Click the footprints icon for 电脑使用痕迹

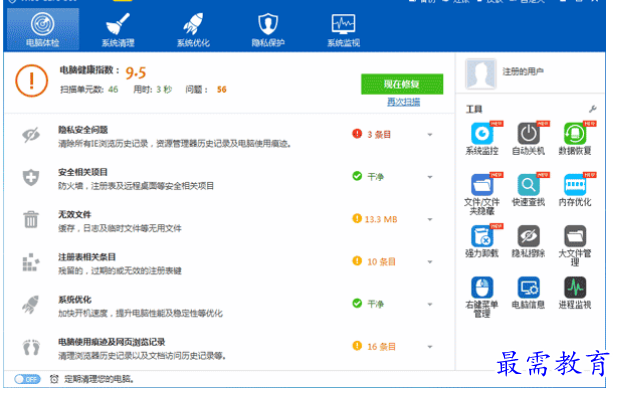[31, 347]
